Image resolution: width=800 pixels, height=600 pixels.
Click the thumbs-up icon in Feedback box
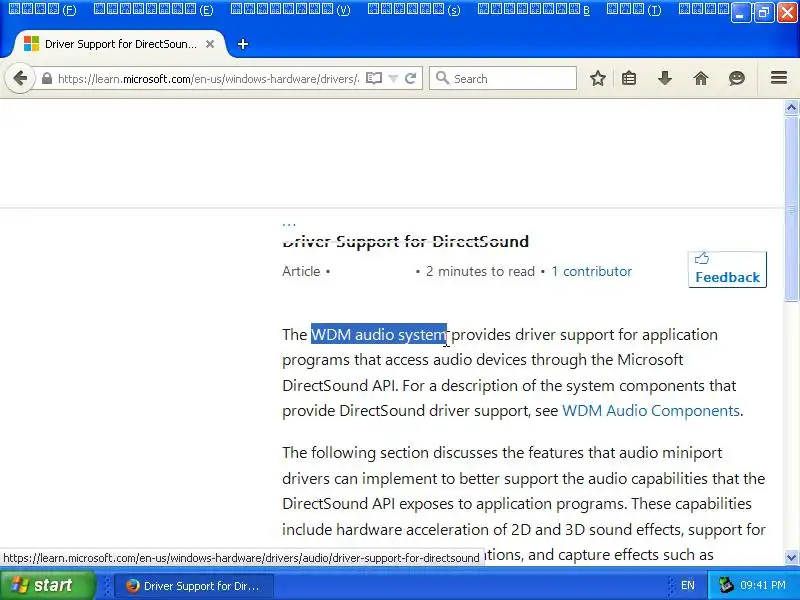pyautogui.click(x=702, y=259)
